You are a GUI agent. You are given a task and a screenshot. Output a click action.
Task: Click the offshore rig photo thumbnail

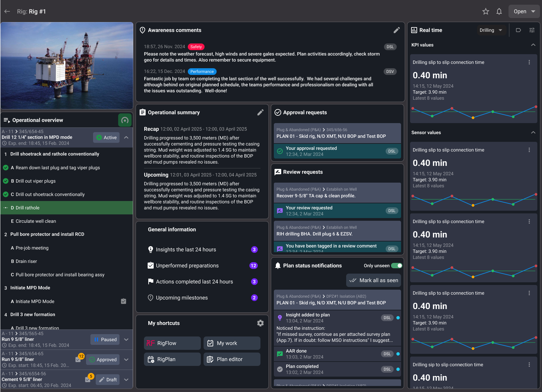[67, 66]
